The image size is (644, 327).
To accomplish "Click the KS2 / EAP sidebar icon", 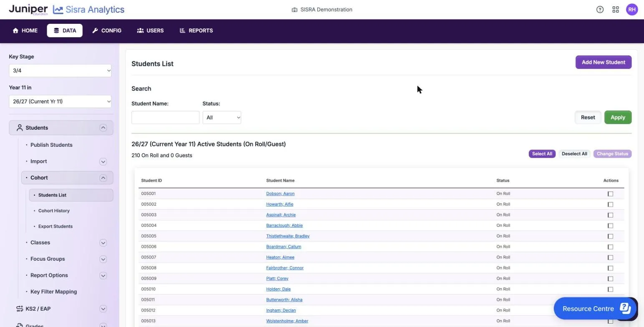I will pyautogui.click(x=19, y=309).
